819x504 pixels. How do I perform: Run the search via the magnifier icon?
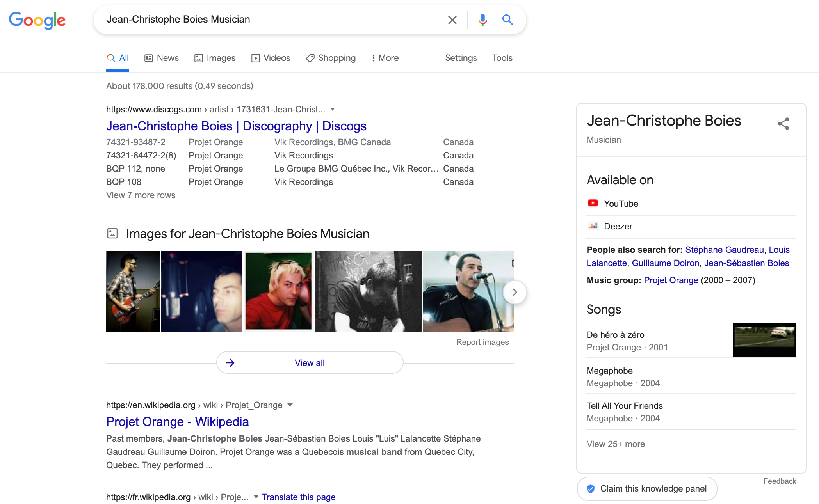click(507, 19)
